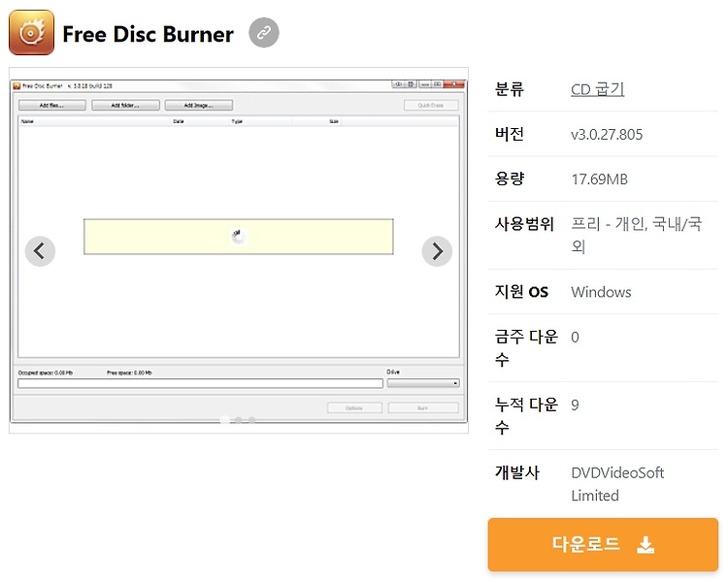
Task: Click the cumulative download count 9
Action: click(575, 405)
